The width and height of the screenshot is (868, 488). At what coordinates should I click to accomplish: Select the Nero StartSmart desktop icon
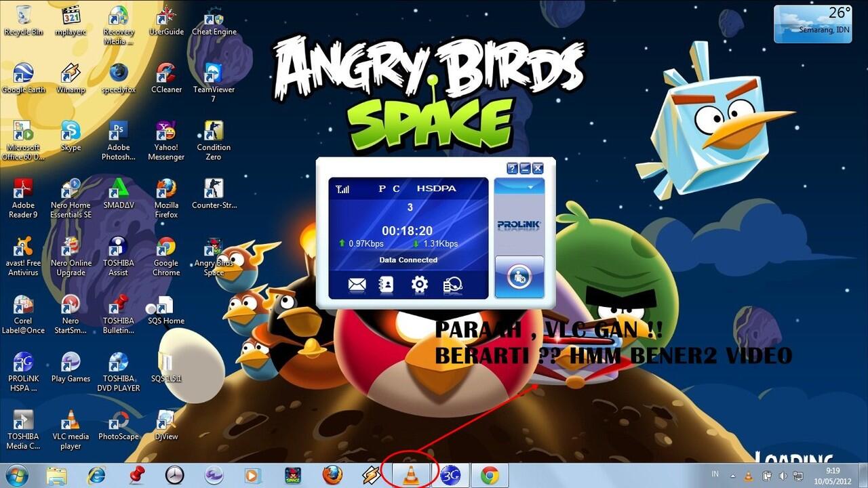[x=71, y=314]
